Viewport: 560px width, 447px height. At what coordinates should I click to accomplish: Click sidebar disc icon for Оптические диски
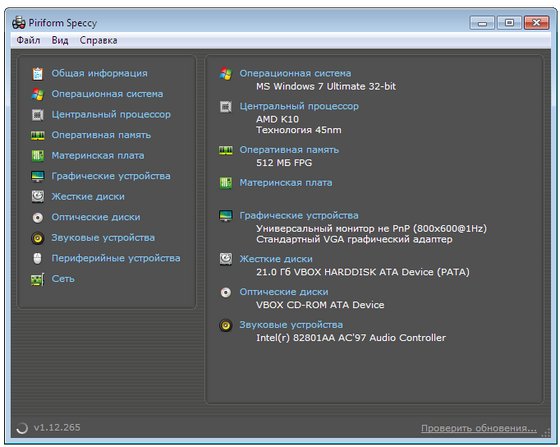[x=38, y=217]
